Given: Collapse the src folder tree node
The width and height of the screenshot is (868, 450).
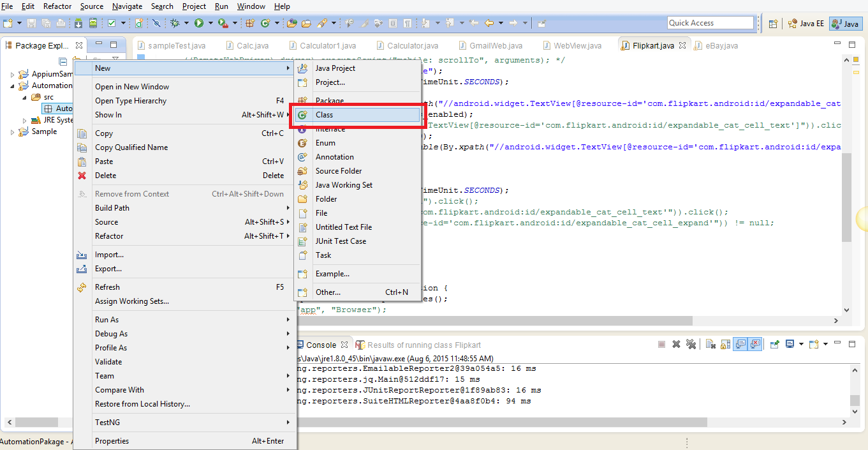Looking at the screenshot, I should [x=25, y=97].
